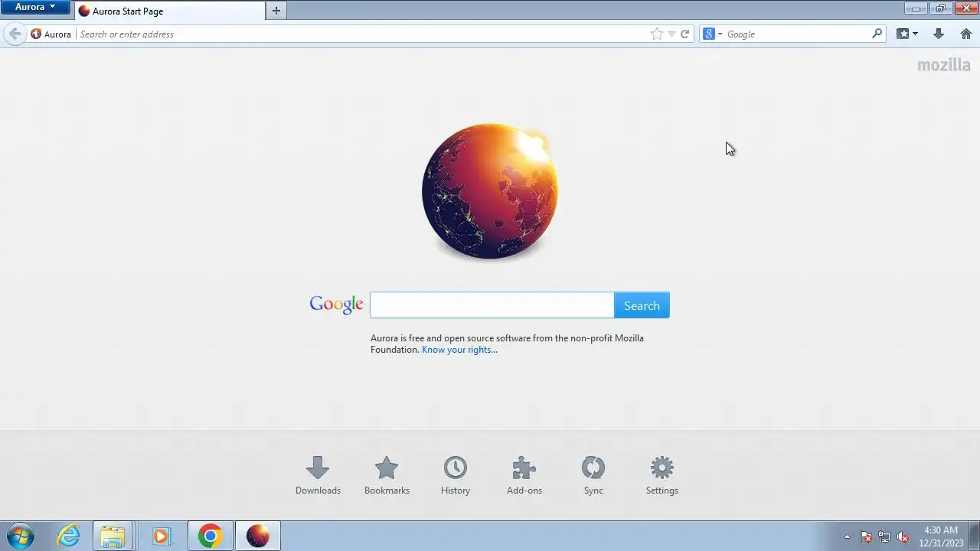This screenshot has width=980, height=551.
Task: Open Windows Media Player from taskbar
Action: click(161, 536)
